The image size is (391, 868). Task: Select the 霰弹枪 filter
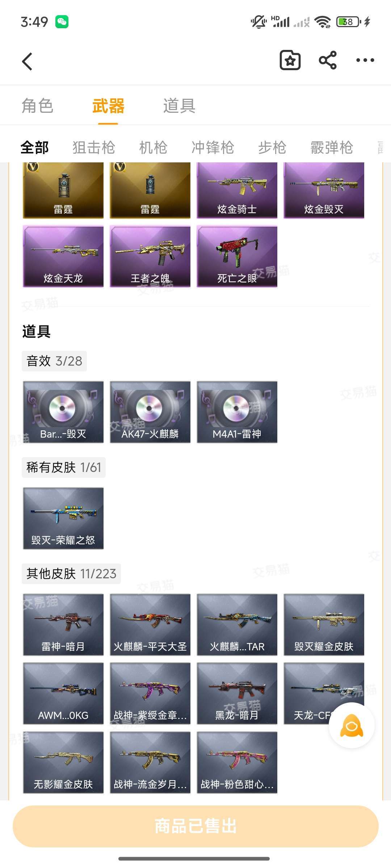coord(332,148)
